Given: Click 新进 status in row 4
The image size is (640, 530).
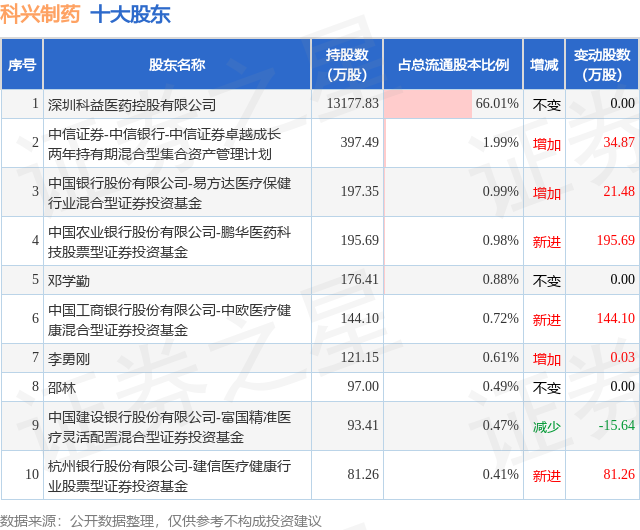Looking at the screenshot, I should coord(547,242).
